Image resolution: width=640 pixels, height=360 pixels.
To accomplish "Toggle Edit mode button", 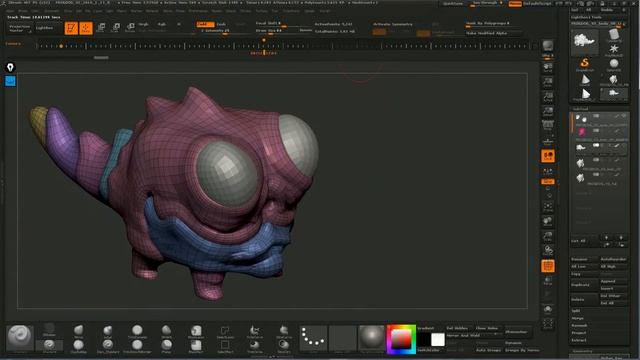I will pyautogui.click(x=71, y=28).
